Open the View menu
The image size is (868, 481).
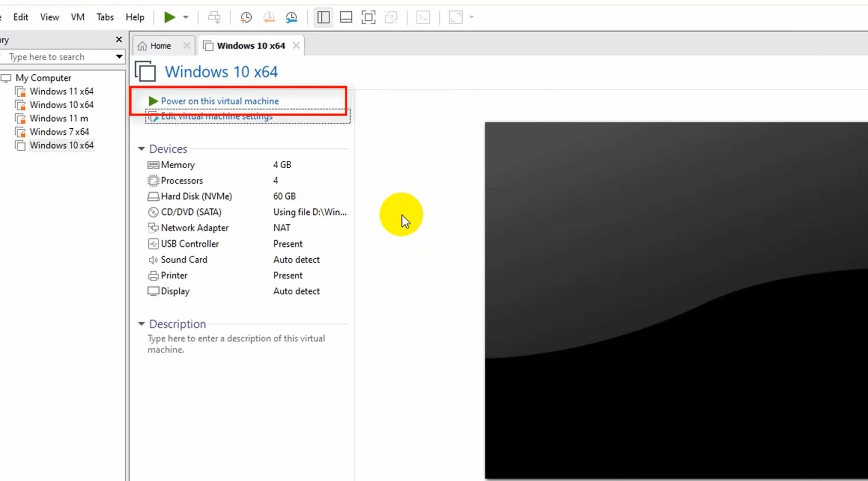(49, 17)
